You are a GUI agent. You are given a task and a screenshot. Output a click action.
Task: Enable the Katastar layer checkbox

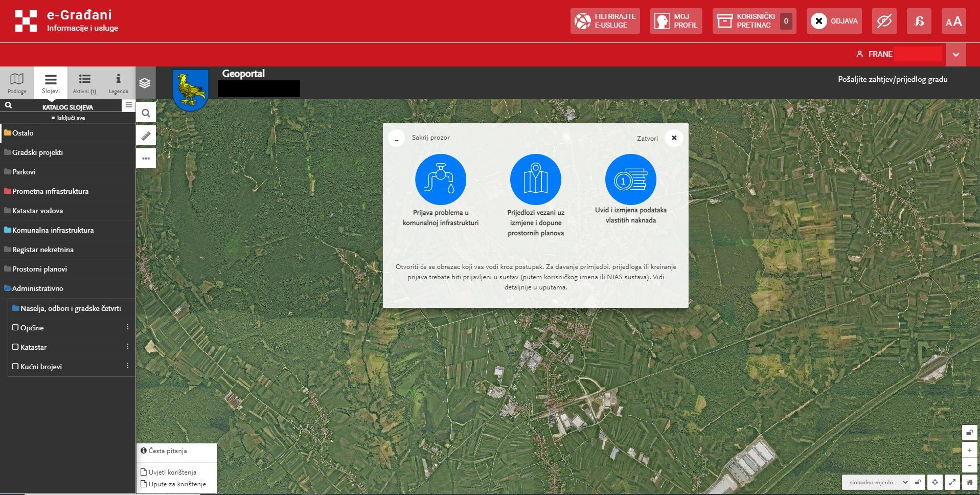click(15, 347)
